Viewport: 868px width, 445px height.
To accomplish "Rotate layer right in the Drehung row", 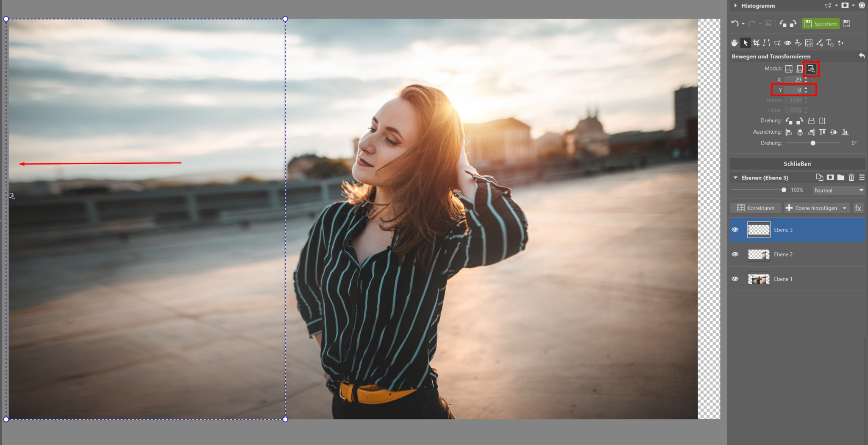I will click(800, 121).
